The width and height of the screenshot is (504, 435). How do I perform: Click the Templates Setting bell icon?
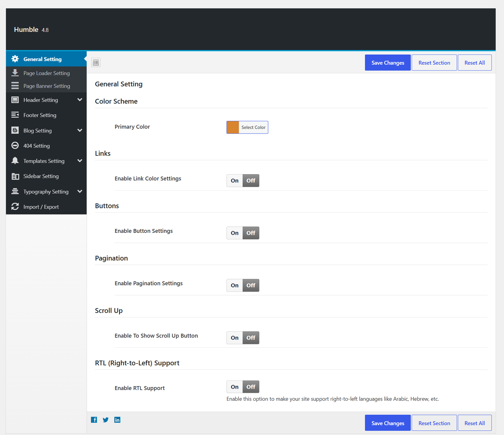tap(15, 161)
